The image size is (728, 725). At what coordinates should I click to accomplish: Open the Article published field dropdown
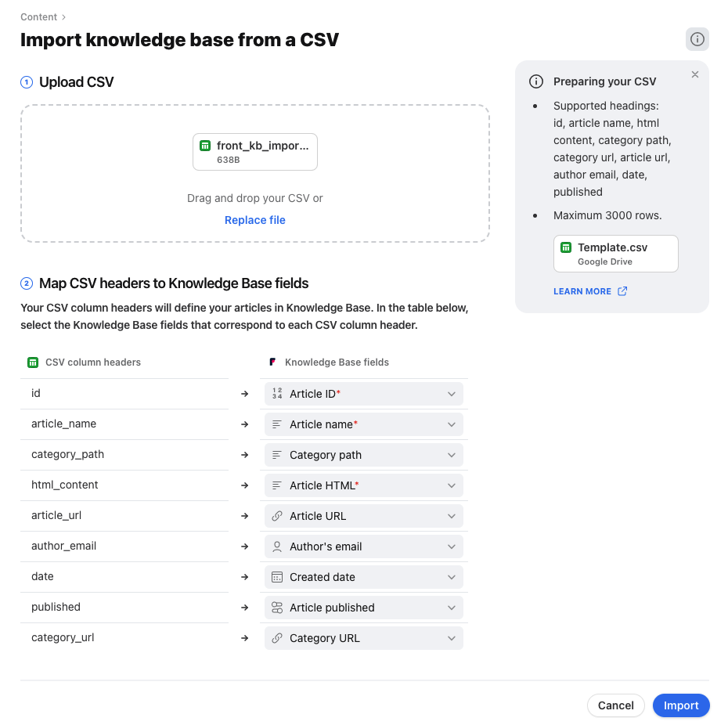(x=452, y=608)
